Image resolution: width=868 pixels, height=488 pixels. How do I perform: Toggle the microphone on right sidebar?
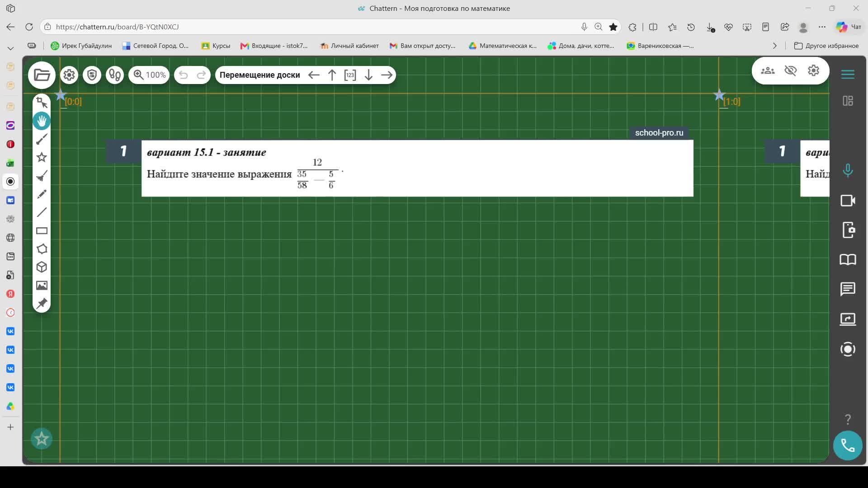848,170
